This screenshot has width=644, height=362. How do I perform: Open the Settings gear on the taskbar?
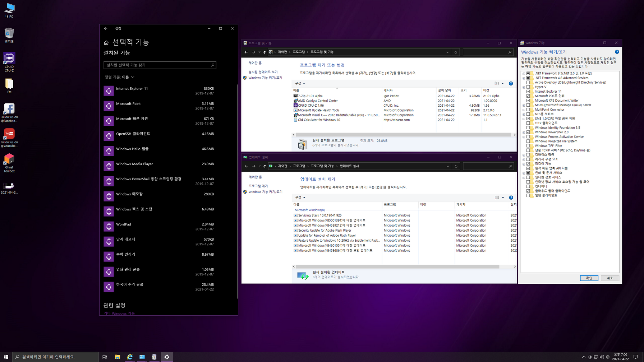(167, 357)
